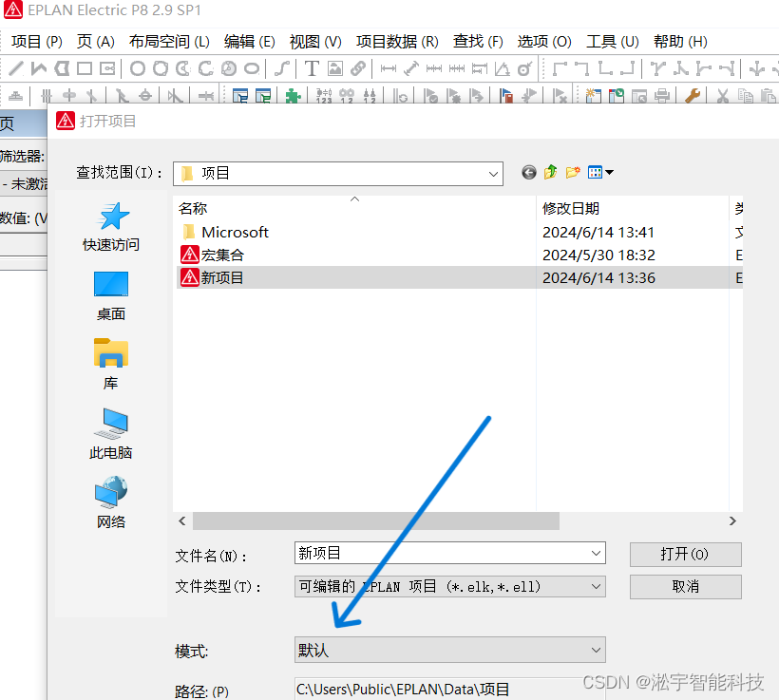Go up one folder level icon
The height and width of the screenshot is (700, 779).
point(550,173)
